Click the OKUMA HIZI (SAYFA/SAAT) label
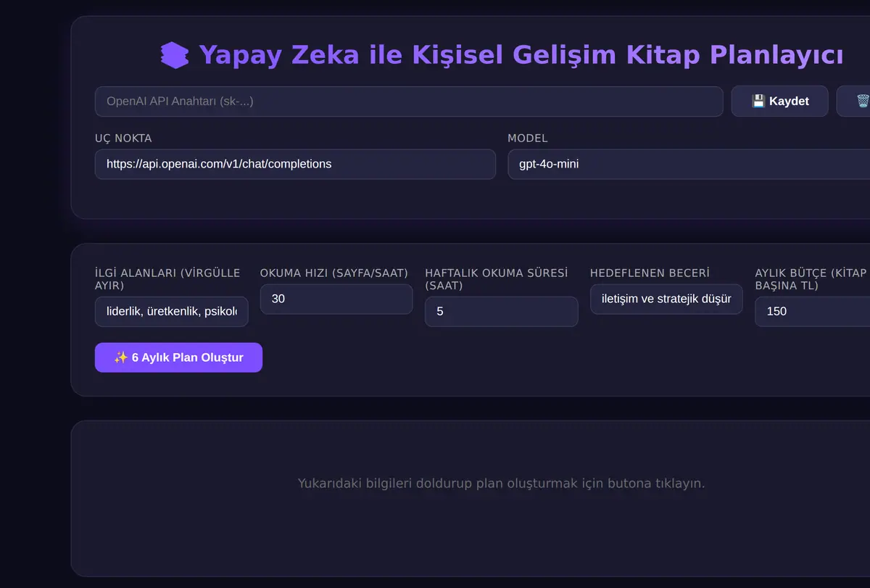870x588 pixels. 334,273
